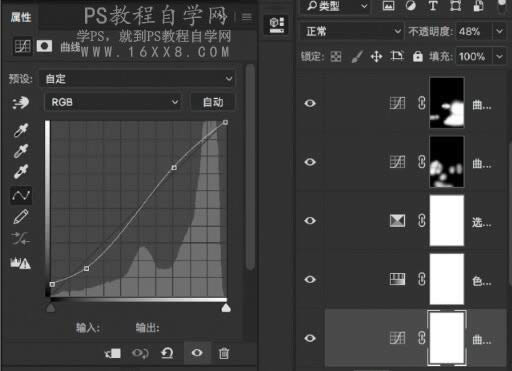Image resolution: width=512 pixels, height=371 pixels.
Task: Click the white point slider under the curve
Action: [226, 308]
